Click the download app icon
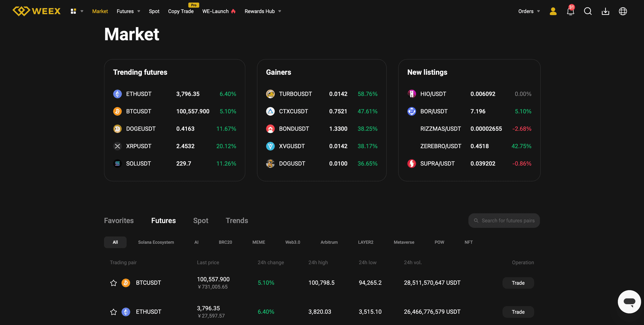The width and height of the screenshot is (644, 325). pyautogui.click(x=605, y=11)
